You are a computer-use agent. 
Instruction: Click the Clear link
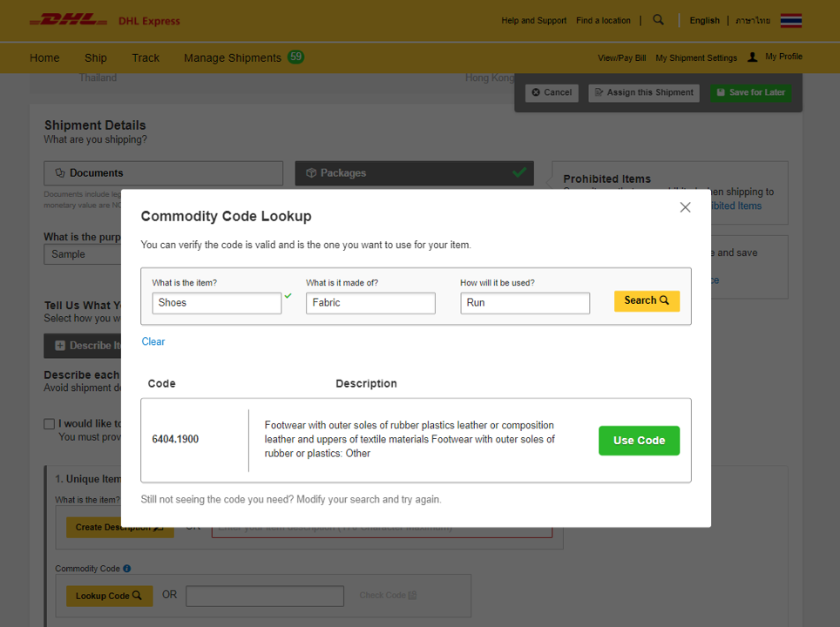point(153,341)
